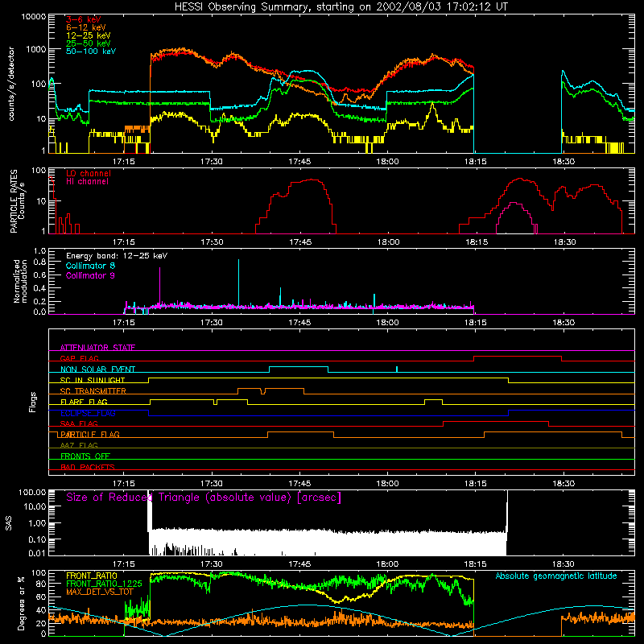The image size is (644, 644).
Task: Click the 'Degrees or %' y-axis label
Action: [x=21, y=603]
